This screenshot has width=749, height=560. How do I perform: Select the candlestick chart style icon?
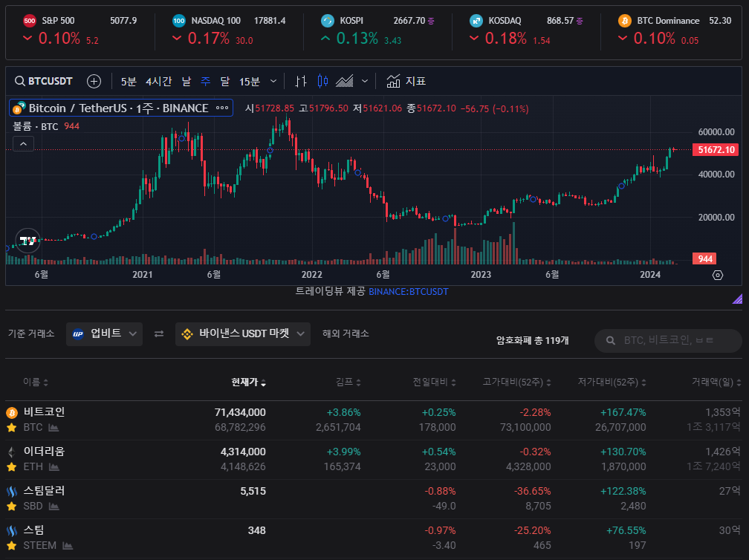pyautogui.click(x=323, y=81)
